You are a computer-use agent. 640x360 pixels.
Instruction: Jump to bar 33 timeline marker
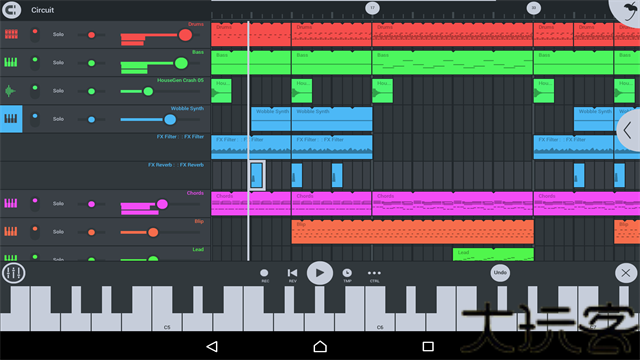pos(533,8)
